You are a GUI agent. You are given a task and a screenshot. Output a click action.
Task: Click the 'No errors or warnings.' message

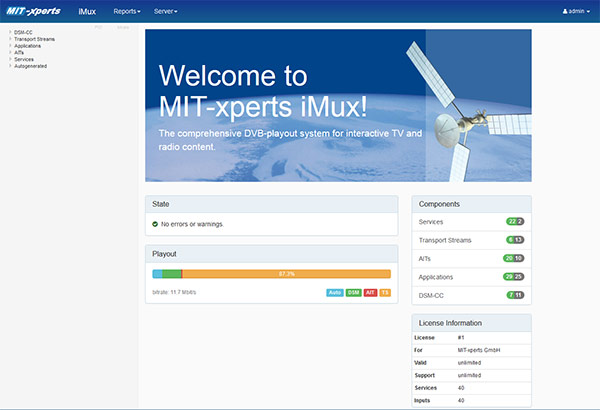coord(192,224)
